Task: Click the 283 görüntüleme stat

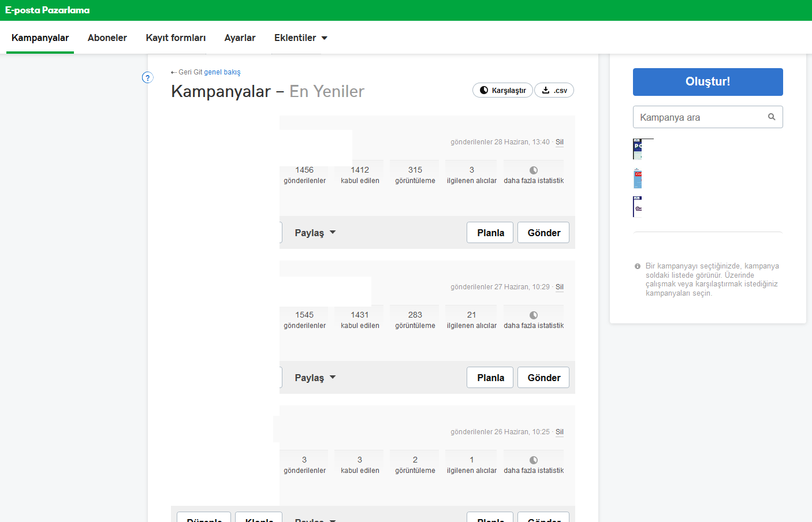Action: [x=415, y=320]
